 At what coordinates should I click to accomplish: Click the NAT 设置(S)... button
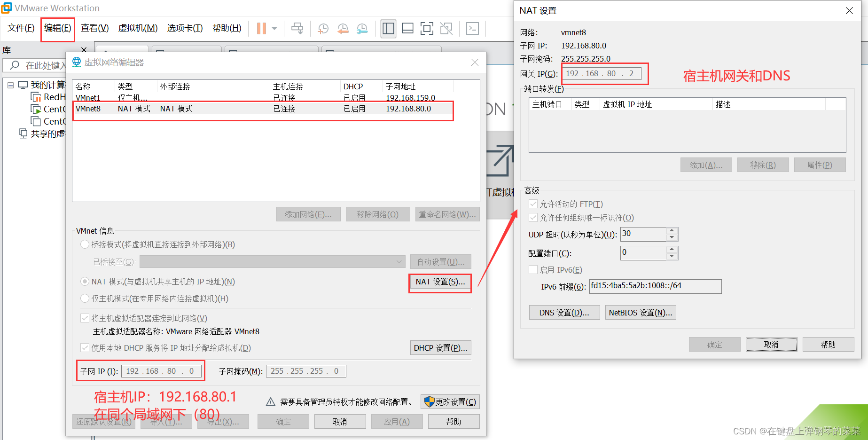[440, 282]
